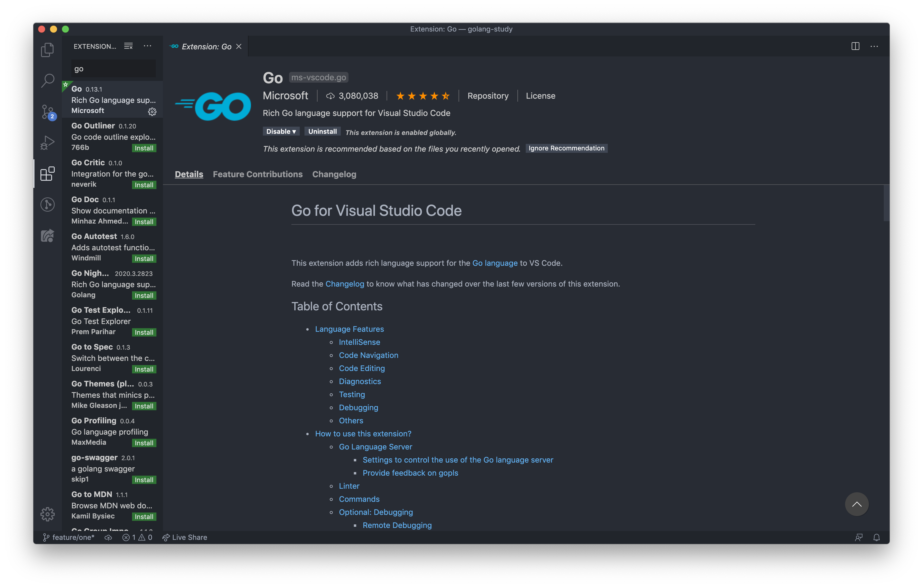Switch to Feature Contributions tab
Viewport: 923px width, 588px height.
click(258, 174)
